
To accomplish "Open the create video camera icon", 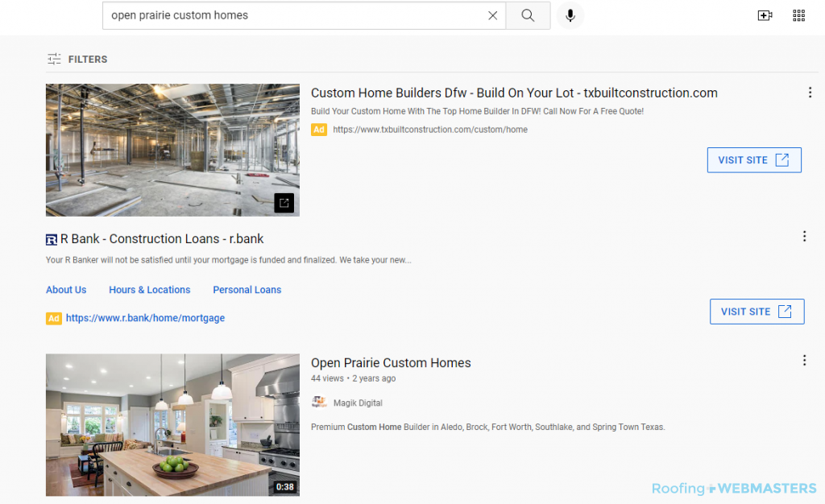I will [x=765, y=16].
